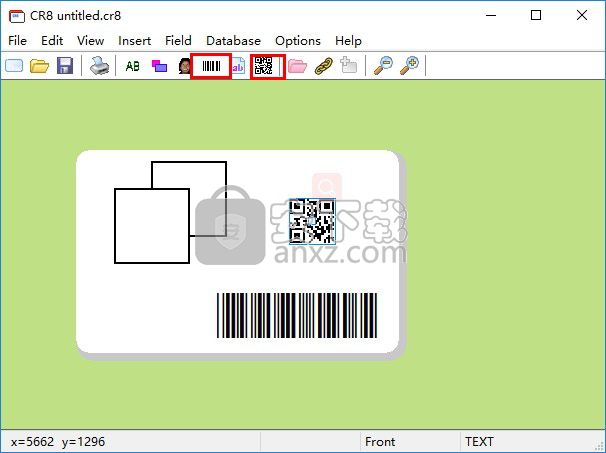Open the Insert menu
Screen dimensions: 606x453
134,41
